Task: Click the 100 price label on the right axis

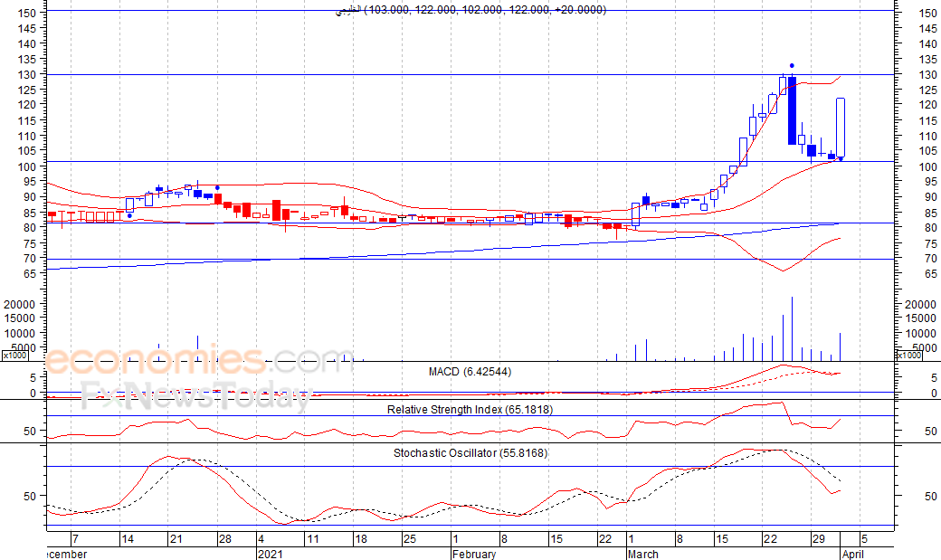Action: click(927, 166)
